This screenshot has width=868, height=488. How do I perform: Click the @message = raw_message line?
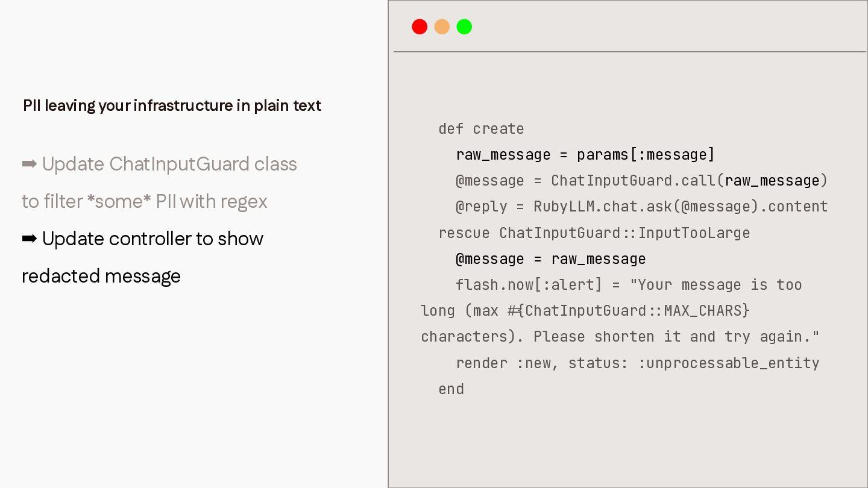click(551, 259)
